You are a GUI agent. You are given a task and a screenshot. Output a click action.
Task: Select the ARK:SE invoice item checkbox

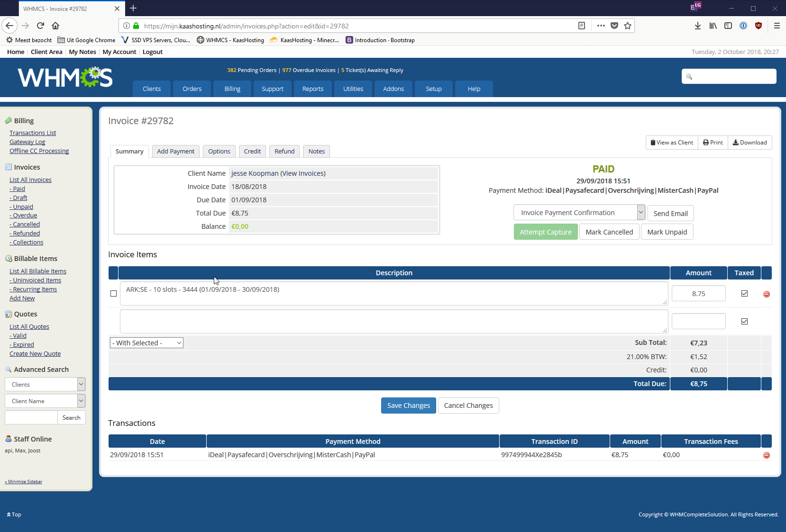113,294
